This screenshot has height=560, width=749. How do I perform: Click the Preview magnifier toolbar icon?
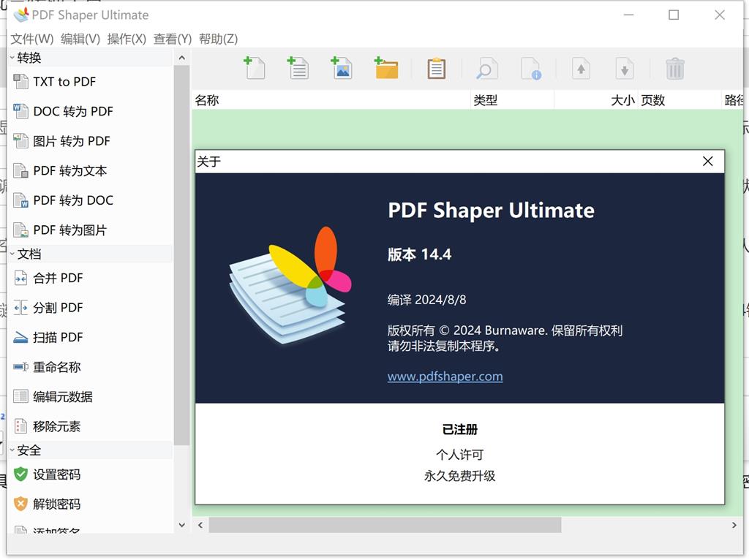(486, 69)
